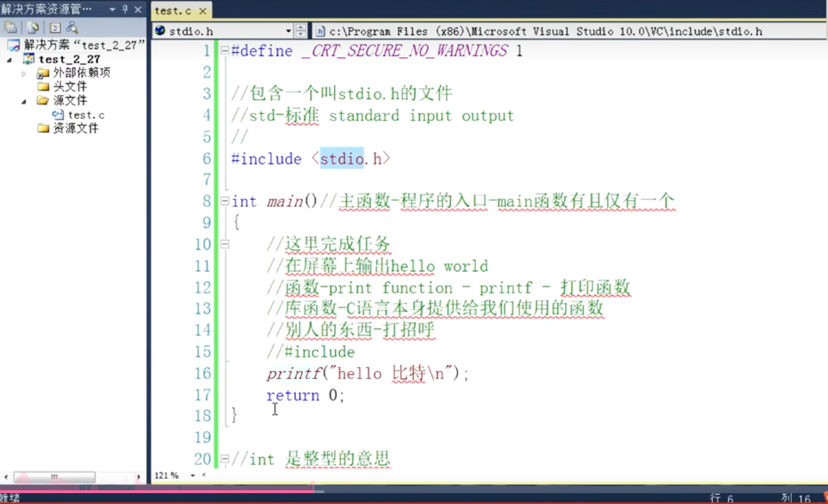Click the View Class Diagram magnifier icon

tap(72, 27)
